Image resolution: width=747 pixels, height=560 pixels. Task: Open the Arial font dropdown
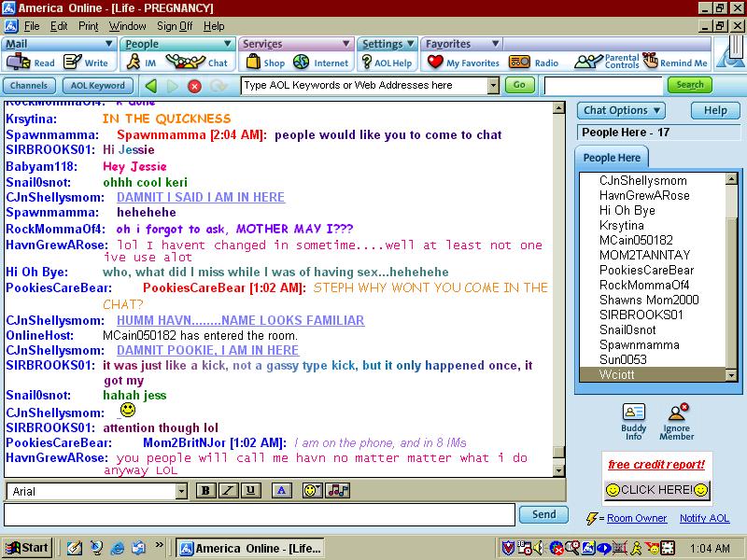point(181,491)
